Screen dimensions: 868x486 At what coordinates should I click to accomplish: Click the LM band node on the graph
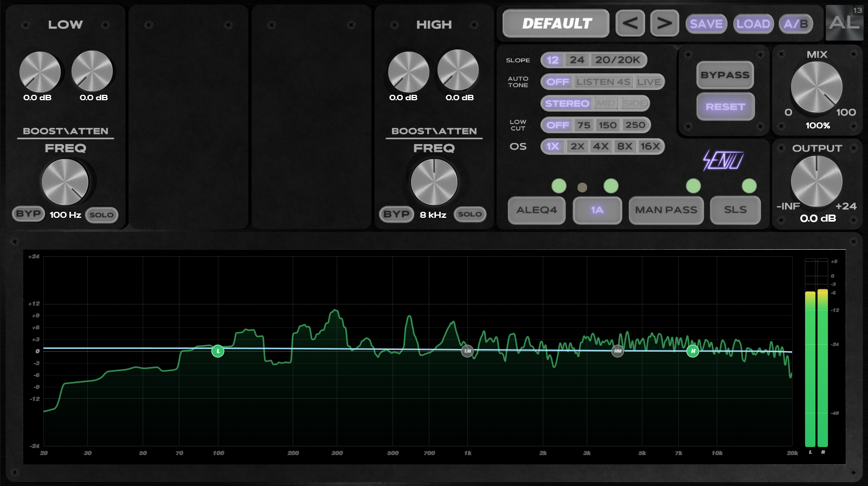(467, 351)
